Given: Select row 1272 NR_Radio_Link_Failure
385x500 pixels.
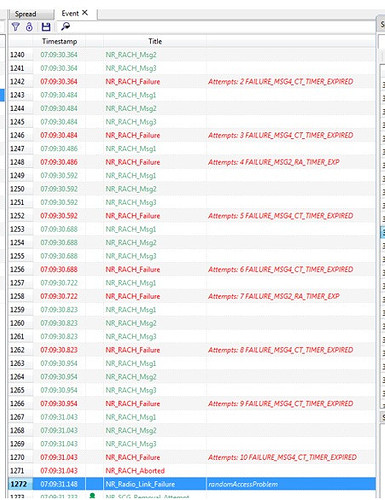Looking at the screenshot, I should tap(192, 484).
